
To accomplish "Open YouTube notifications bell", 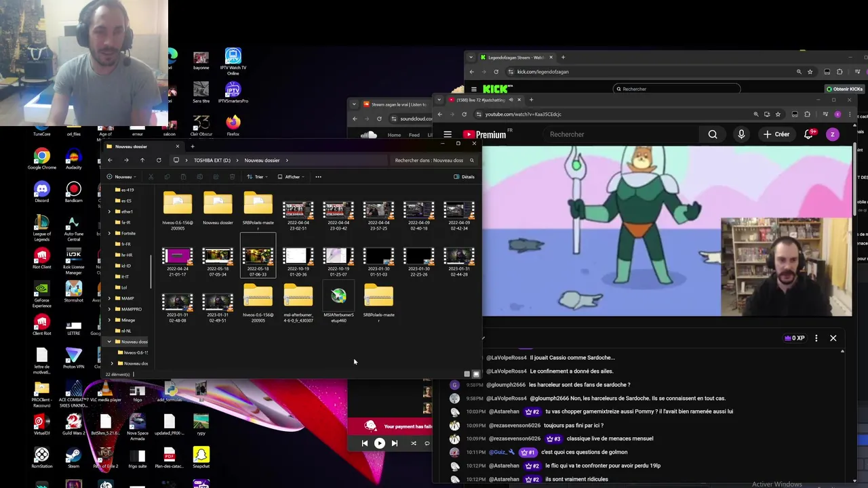I will click(808, 134).
